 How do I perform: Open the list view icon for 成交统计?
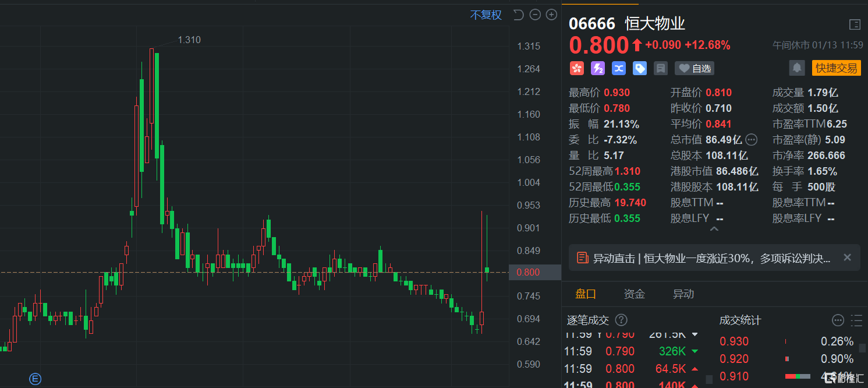(856, 320)
